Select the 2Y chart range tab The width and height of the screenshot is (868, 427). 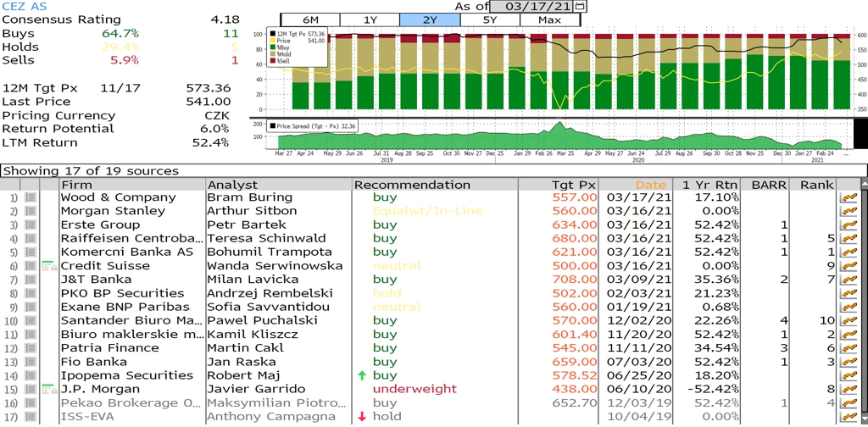[x=430, y=20]
